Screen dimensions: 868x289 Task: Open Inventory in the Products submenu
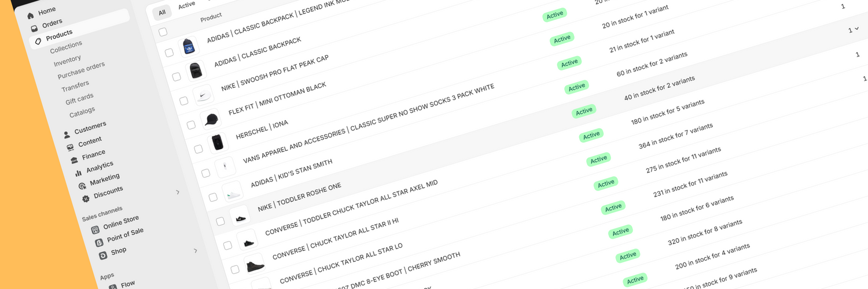pos(67,61)
